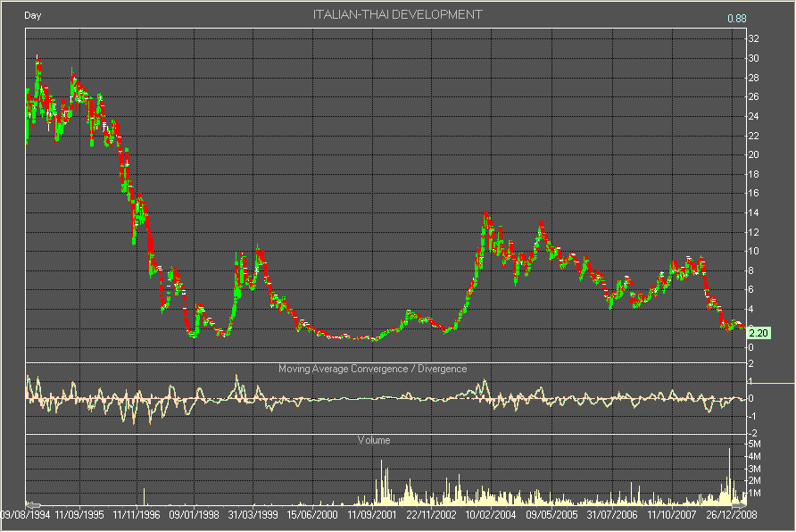This screenshot has width=796, height=532.
Task: Click the "30" price axis value
Action: pos(754,58)
